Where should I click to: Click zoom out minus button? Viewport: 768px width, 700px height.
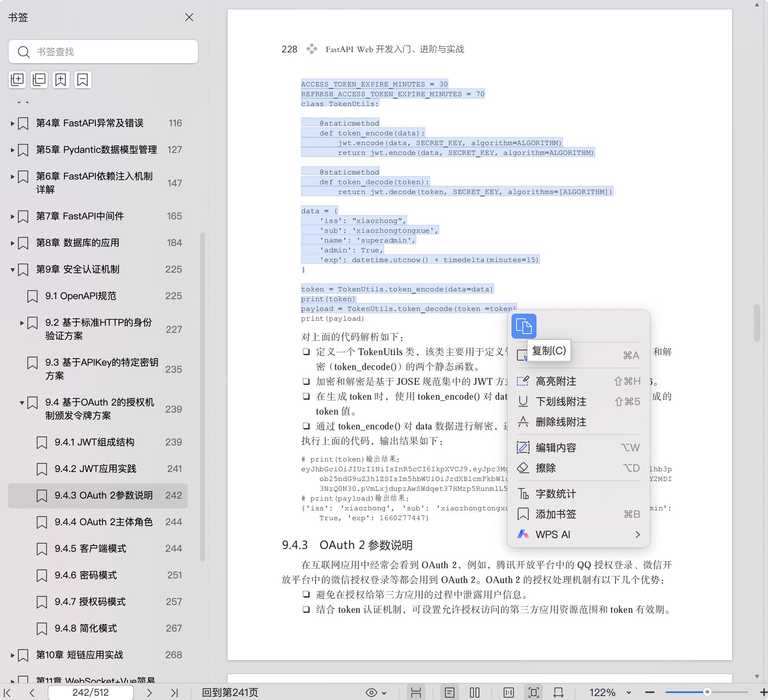coord(650,693)
